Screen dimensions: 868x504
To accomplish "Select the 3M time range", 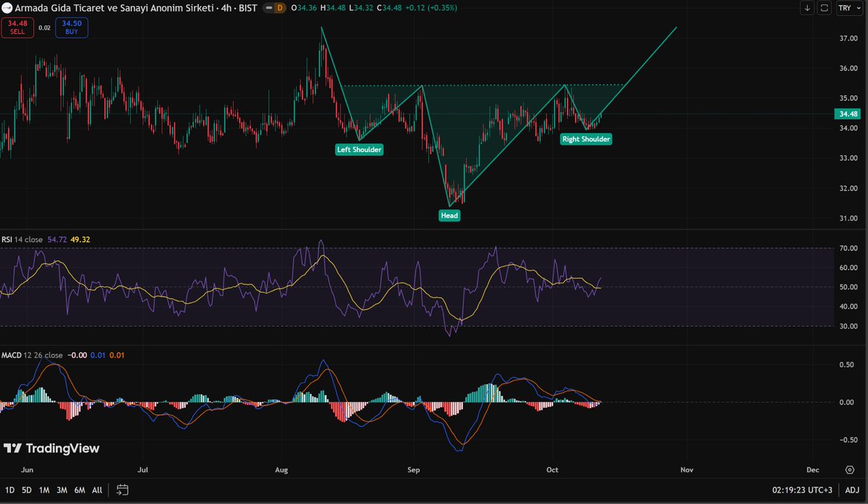I will (x=61, y=490).
